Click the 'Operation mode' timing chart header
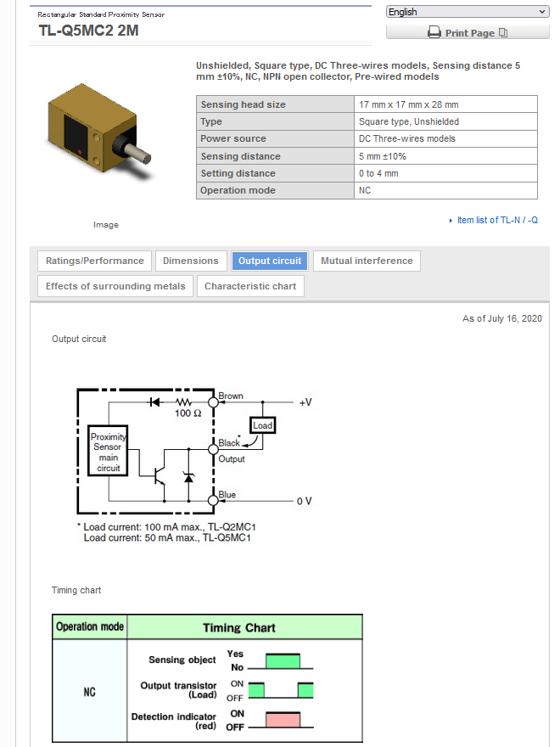Image resolution: width=560 pixels, height=747 pixels. pyautogui.click(x=90, y=627)
